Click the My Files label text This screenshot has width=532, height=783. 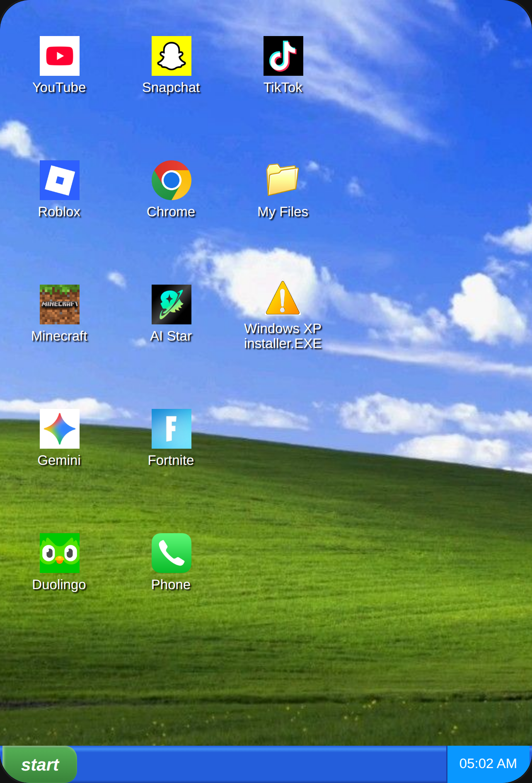pos(283,212)
